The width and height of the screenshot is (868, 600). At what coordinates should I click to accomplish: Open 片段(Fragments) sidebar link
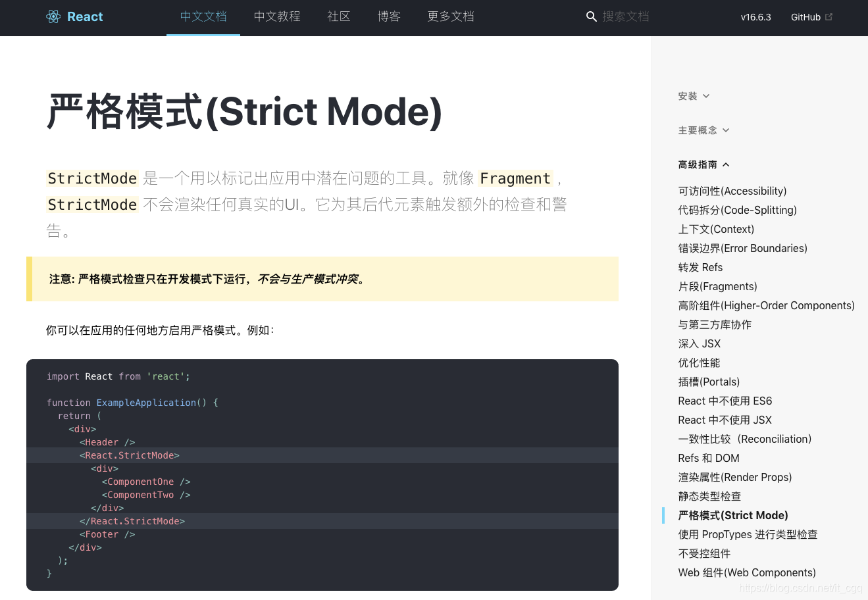[x=717, y=286]
